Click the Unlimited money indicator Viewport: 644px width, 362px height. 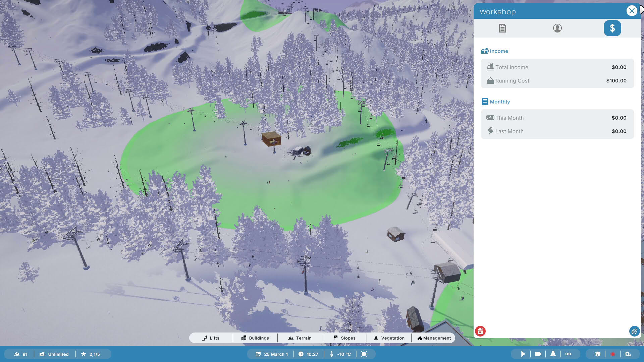[54, 354]
